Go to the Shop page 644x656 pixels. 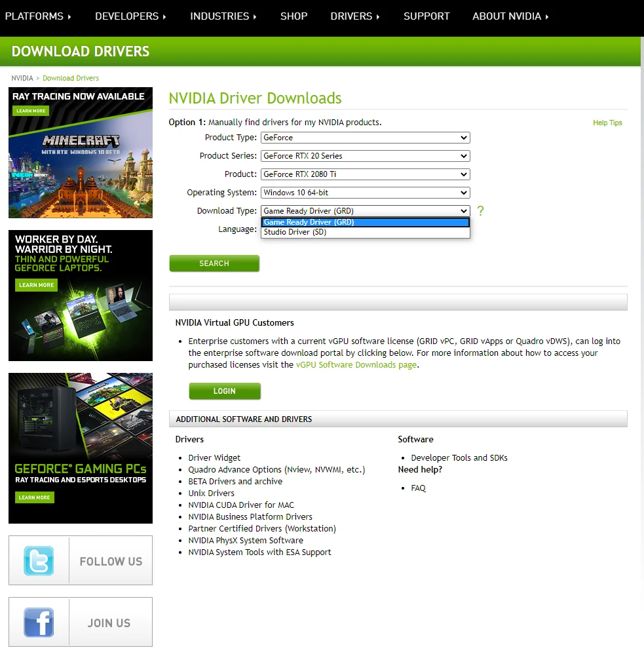294,16
